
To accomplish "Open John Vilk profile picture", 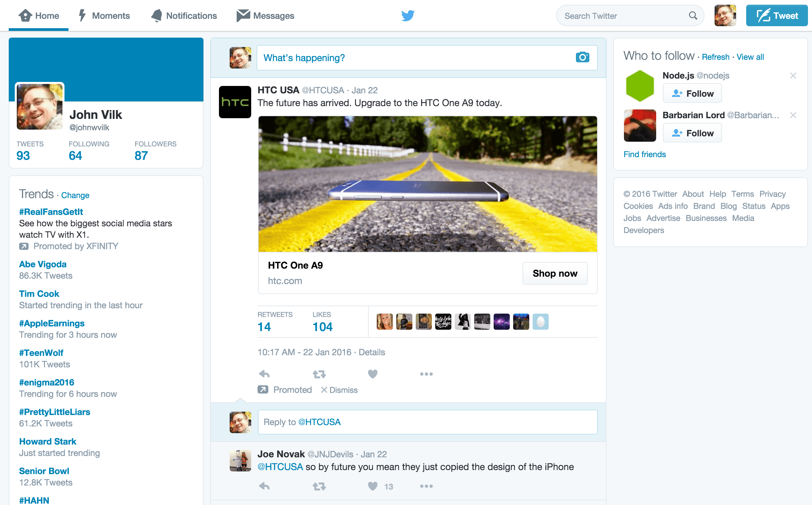I will point(40,106).
